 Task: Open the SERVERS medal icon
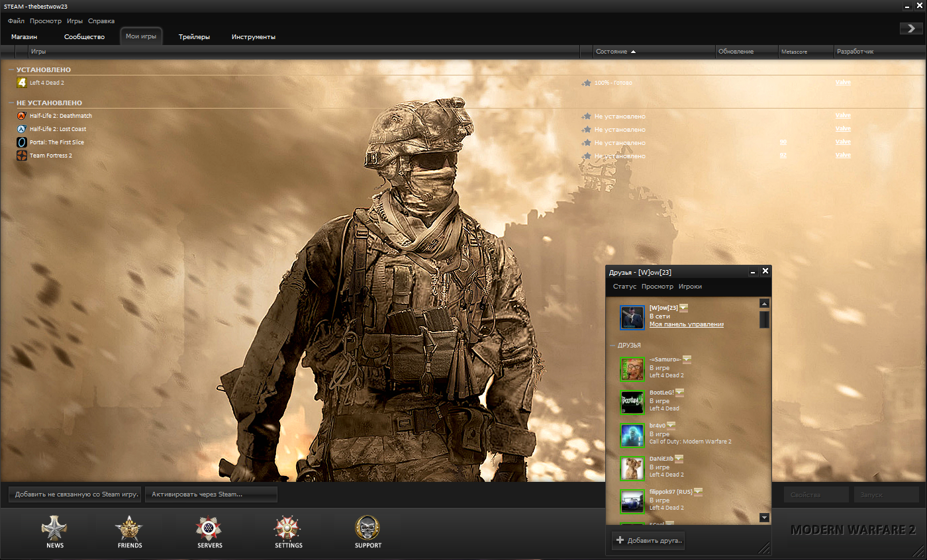click(x=209, y=528)
